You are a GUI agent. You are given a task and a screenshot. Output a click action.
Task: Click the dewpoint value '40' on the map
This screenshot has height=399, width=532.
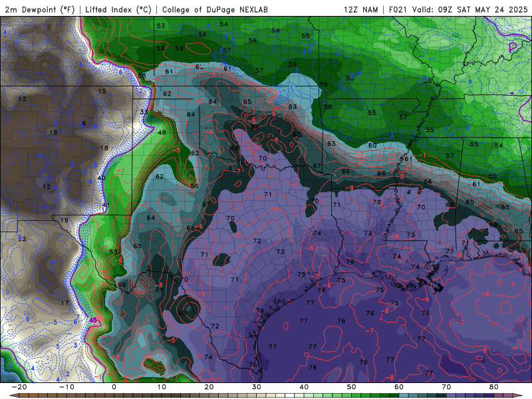coord(101,178)
